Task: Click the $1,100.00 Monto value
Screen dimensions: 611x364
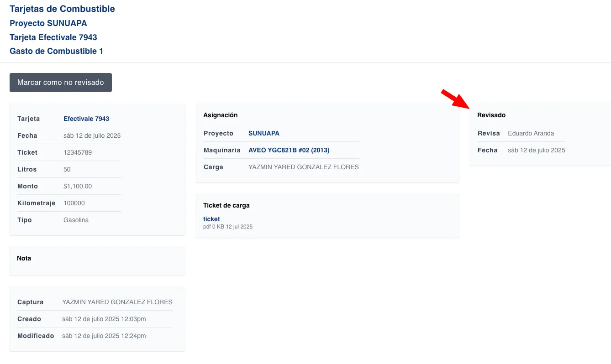Action: [78, 186]
